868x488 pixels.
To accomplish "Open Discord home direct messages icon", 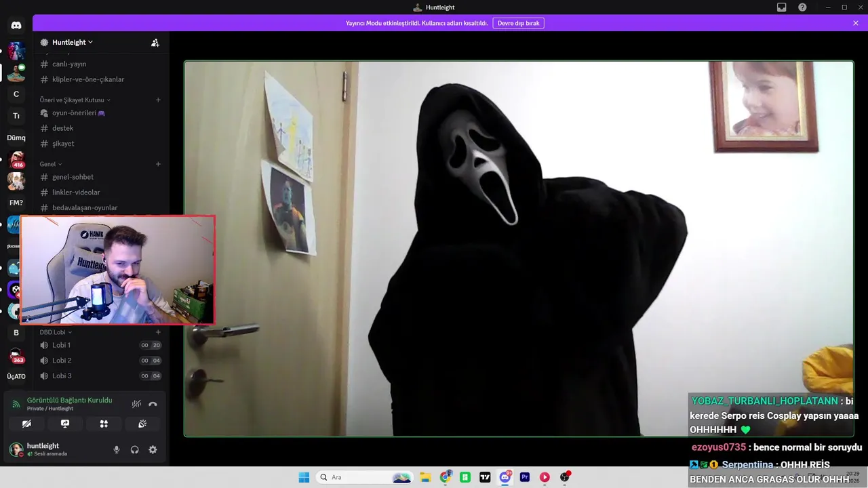I will (x=16, y=25).
